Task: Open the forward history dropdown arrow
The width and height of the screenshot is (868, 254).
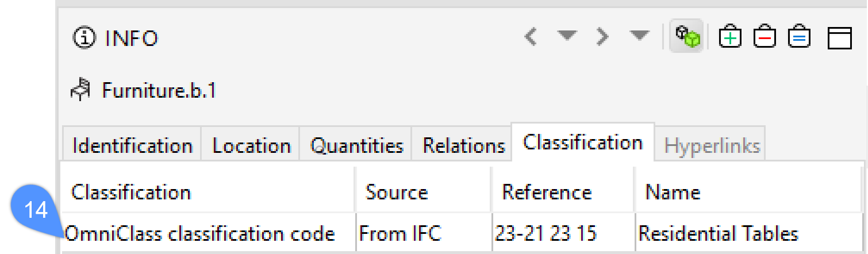Action: (638, 36)
